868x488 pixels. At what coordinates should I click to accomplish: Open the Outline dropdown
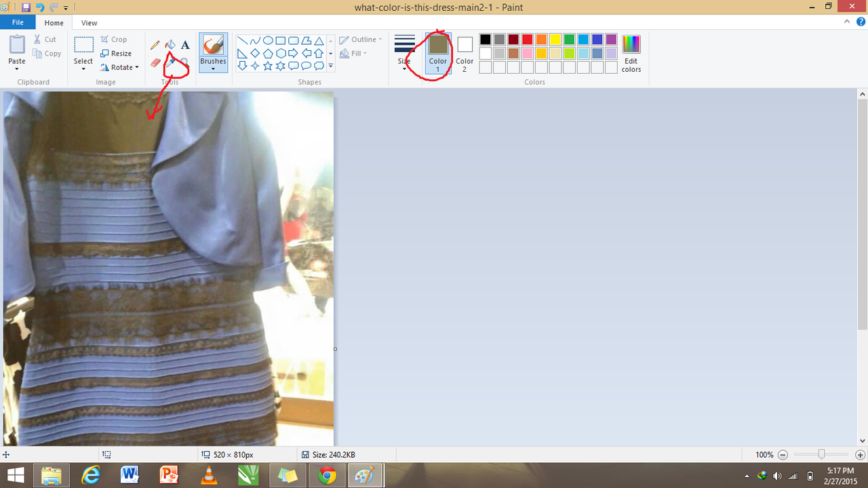tap(361, 39)
